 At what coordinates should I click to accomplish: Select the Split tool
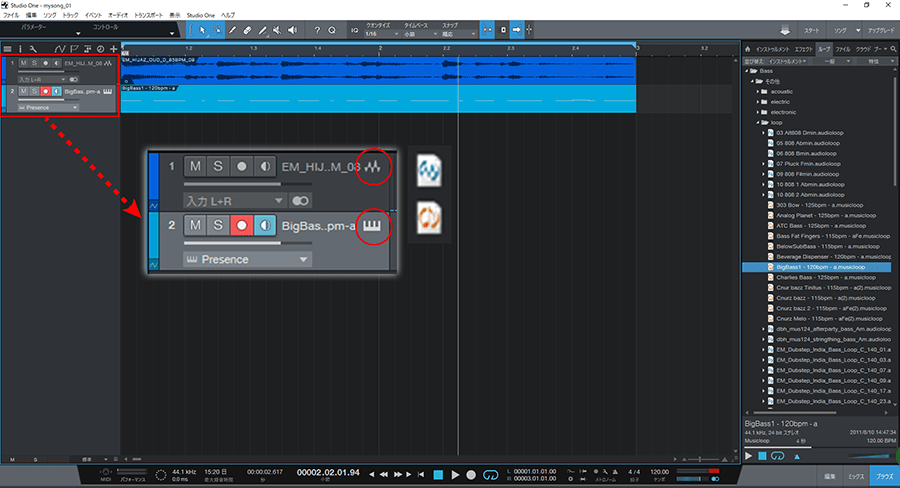[x=232, y=30]
